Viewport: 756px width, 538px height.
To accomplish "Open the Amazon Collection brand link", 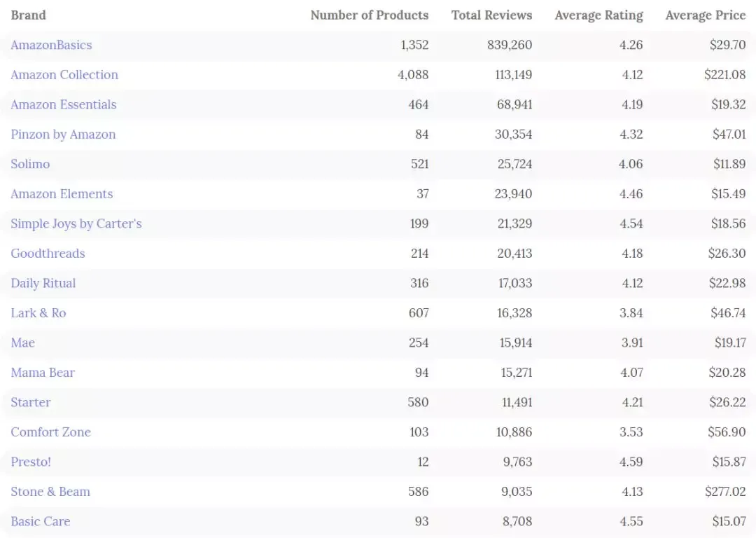I will [64, 75].
